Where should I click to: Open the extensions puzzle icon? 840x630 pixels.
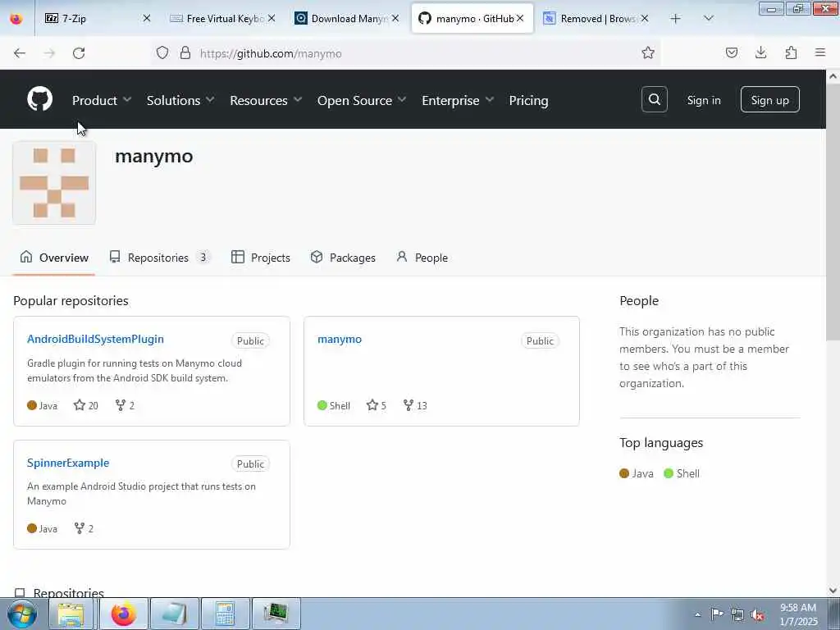click(x=791, y=52)
